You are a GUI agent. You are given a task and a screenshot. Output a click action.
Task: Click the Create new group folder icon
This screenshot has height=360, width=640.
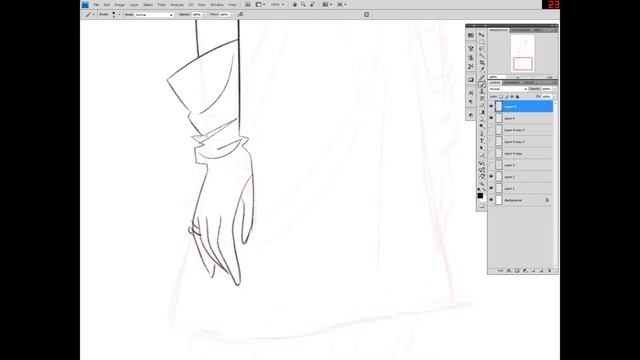point(533,270)
